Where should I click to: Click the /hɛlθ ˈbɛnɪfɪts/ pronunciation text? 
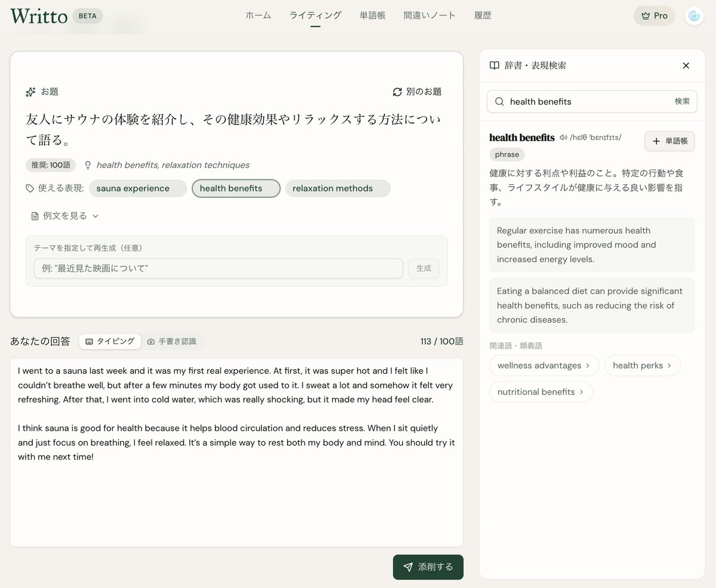[595, 138]
